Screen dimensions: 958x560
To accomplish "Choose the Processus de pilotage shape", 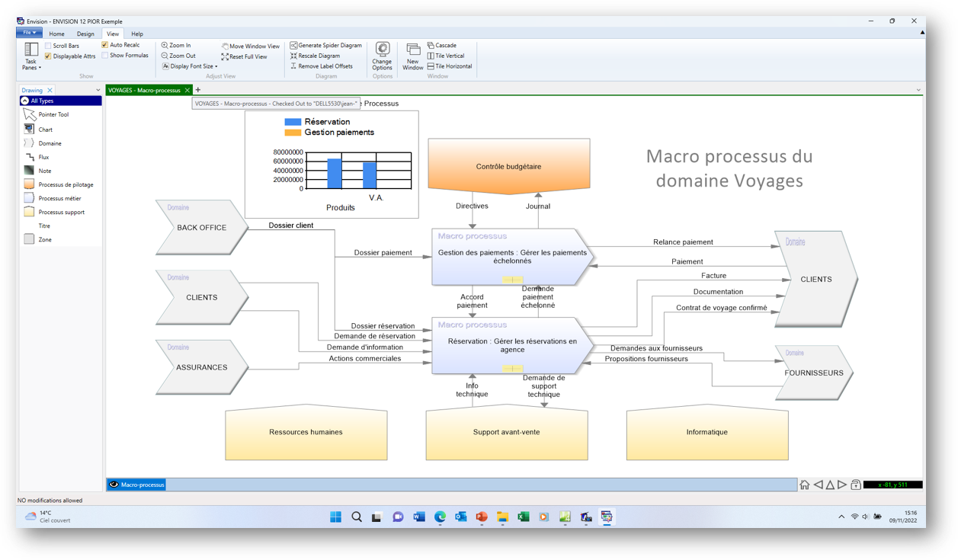I will pyautogui.click(x=66, y=184).
